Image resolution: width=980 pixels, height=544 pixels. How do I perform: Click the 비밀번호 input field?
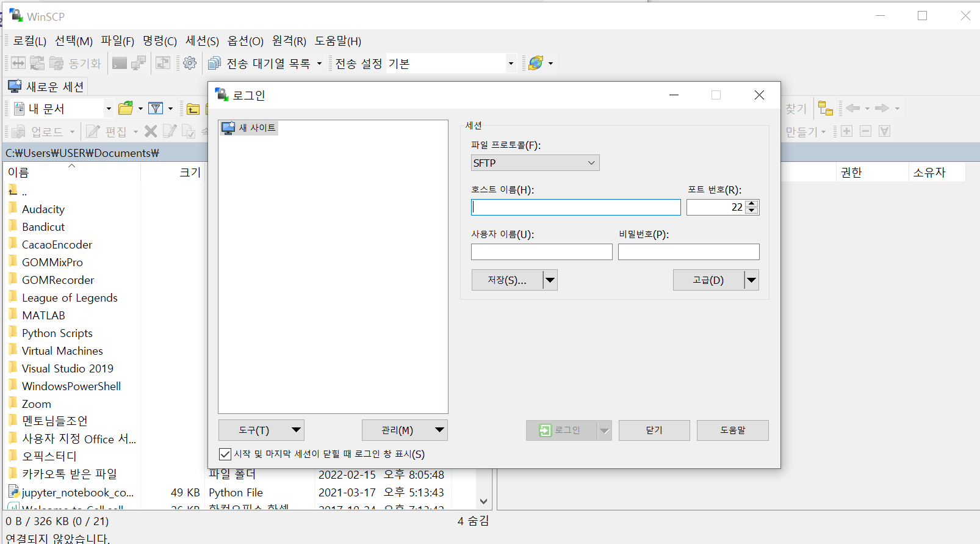coord(689,252)
